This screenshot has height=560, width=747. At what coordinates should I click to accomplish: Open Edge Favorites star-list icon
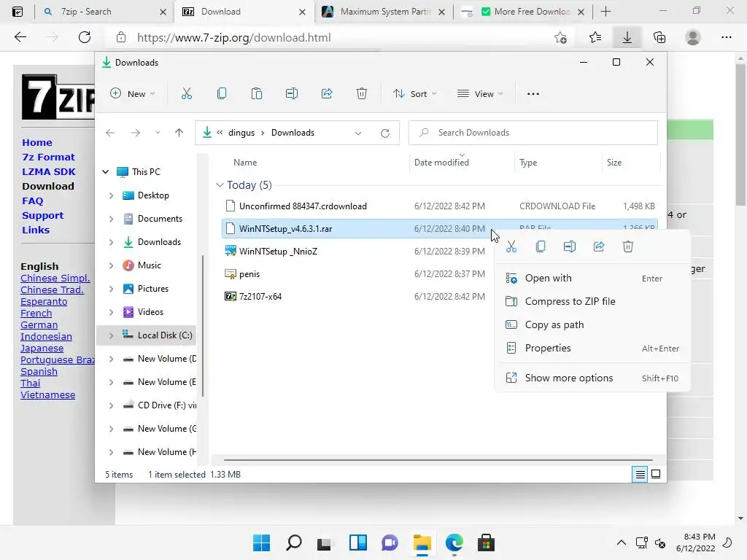595,38
